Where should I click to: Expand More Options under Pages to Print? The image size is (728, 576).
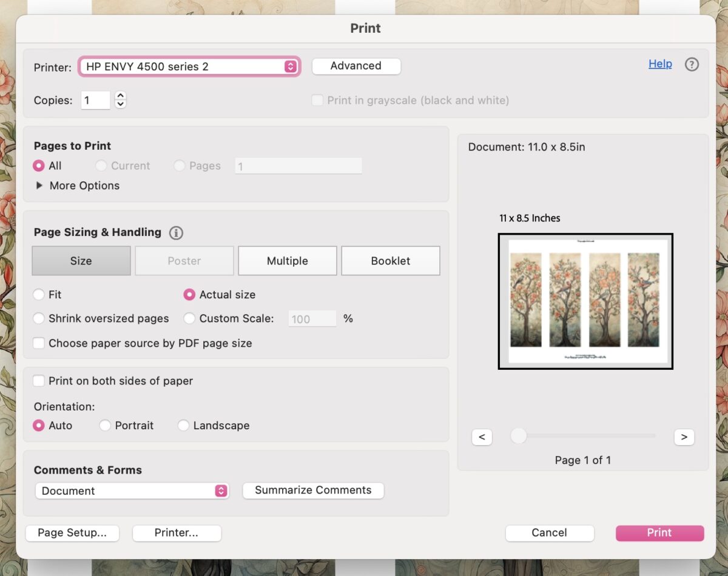[x=39, y=186]
